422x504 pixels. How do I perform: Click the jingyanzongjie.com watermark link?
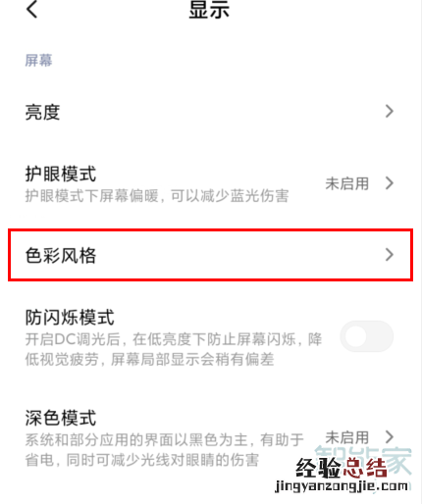342,486
